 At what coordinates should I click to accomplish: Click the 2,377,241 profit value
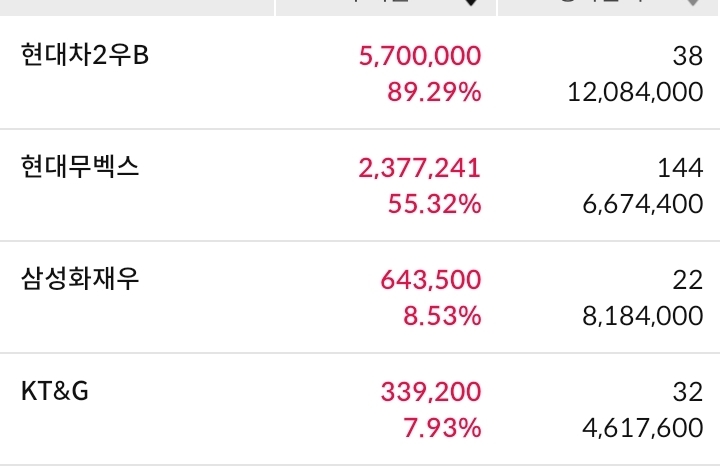tap(419, 168)
